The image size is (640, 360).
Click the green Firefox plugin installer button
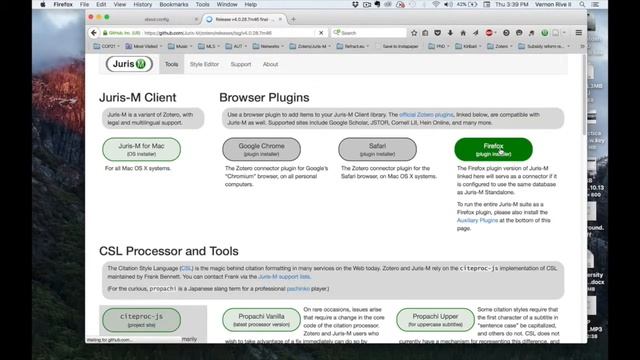pos(493,149)
